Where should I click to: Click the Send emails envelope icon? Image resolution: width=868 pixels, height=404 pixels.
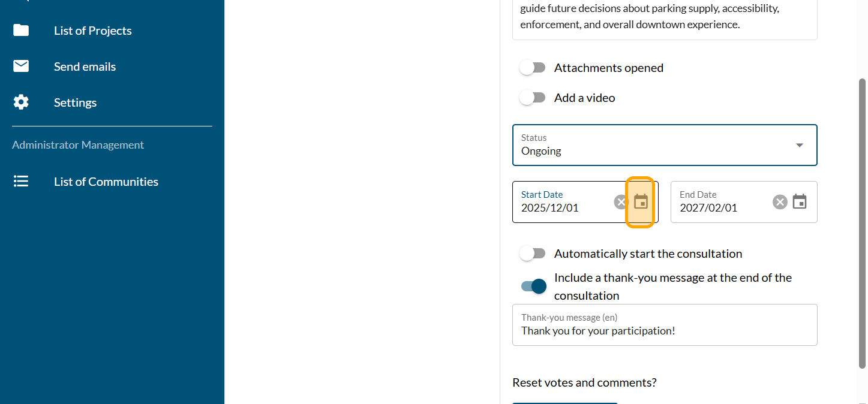tap(21, 67)
